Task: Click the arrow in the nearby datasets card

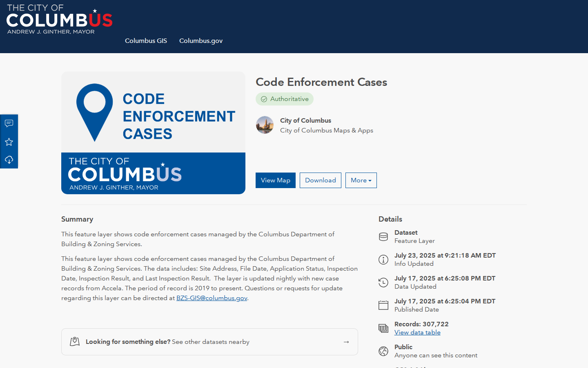Action: tap(346, 342)
